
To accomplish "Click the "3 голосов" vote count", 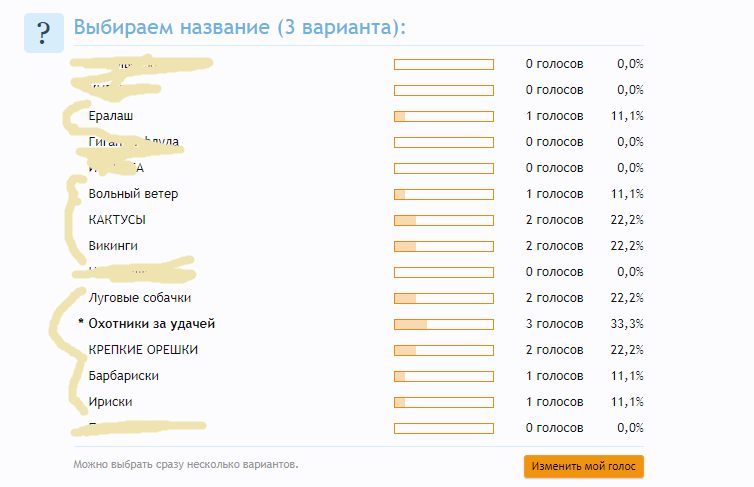I will click(x=554, y=324).
